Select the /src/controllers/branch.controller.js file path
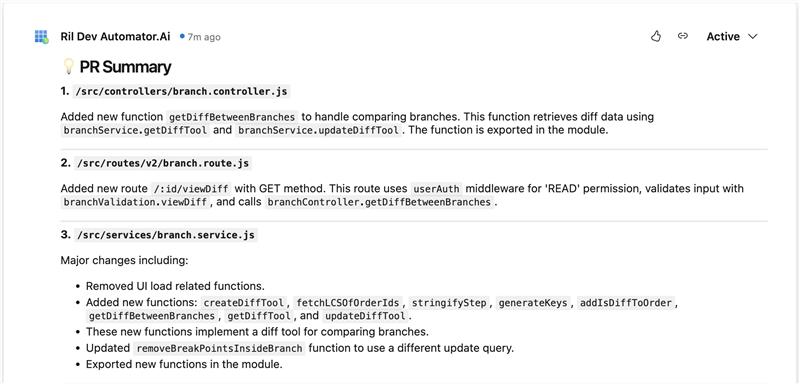 pos(182,92)
